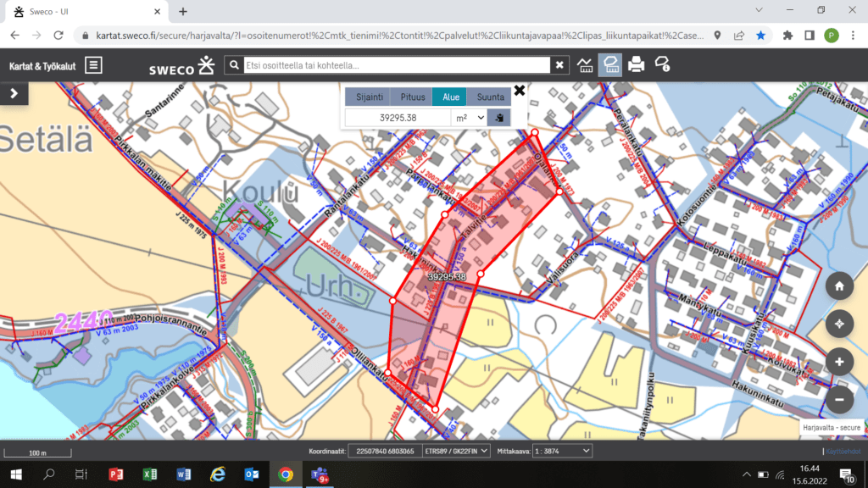Image resolution: width=868 pixels, height=488 pixels.
Task: Click the Harjavalta - secure label
Action: 832,428
